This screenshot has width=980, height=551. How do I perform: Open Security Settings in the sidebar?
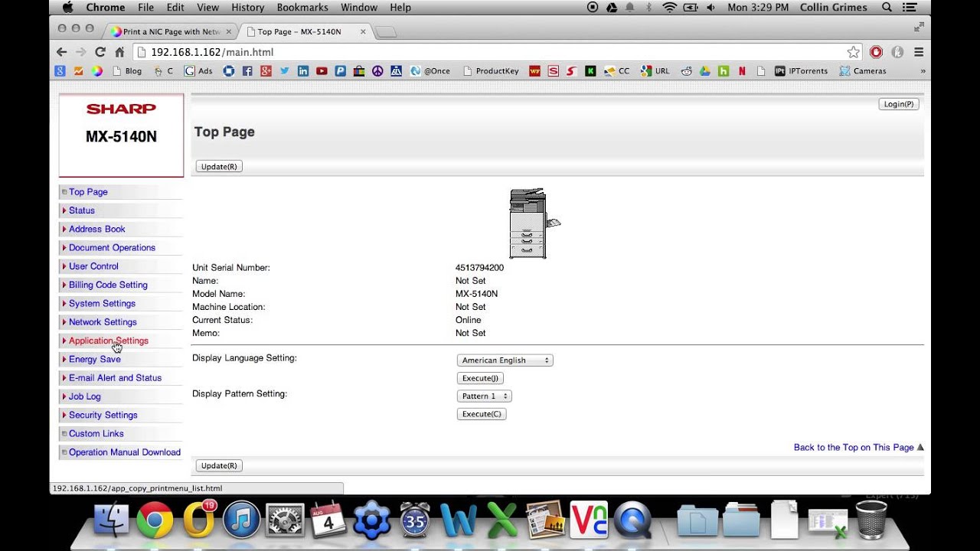[x=103, y=416]
